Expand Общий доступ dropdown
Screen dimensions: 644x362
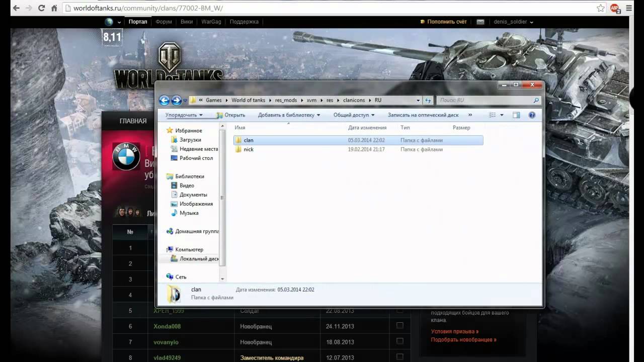[354, 115]
